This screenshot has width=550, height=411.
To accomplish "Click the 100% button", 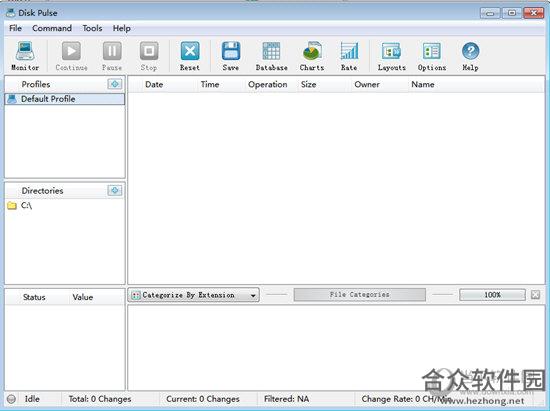I will (492, 295).
